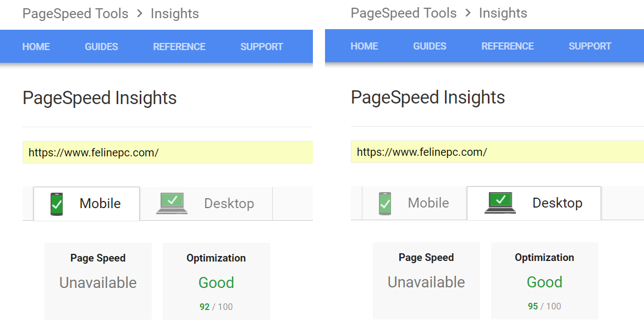Click breadcrumb chevron in left panel
The height and width of the screenshot is (332, 644).
point(140,14)
